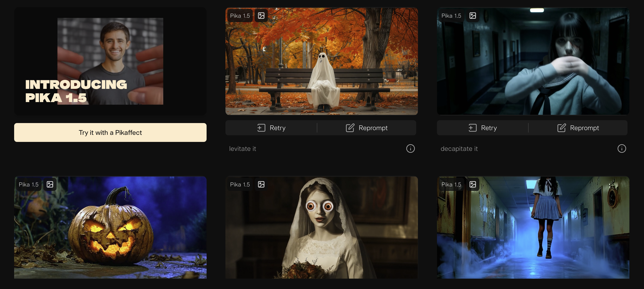This screenshot has width=644, height=289.
Task: Open info for the 'decapitate it' prompt
Action: 621,149
